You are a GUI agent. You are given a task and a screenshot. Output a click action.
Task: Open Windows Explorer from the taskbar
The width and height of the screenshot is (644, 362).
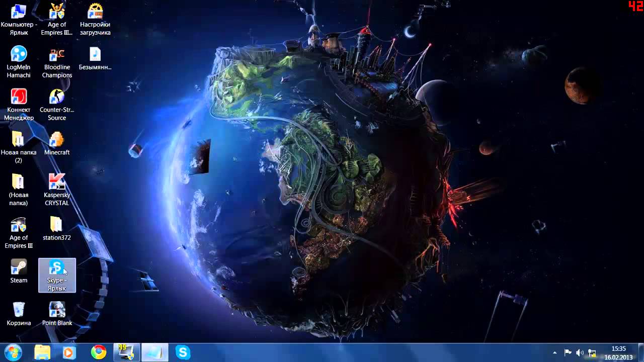pyautogui.click(x=42, y=352)
